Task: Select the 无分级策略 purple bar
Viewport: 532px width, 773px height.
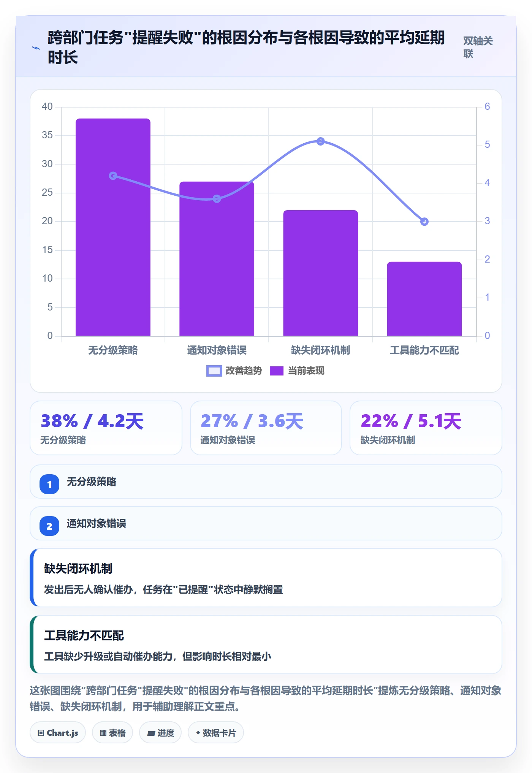Action: pyautogui.click(x=113, y=227)
